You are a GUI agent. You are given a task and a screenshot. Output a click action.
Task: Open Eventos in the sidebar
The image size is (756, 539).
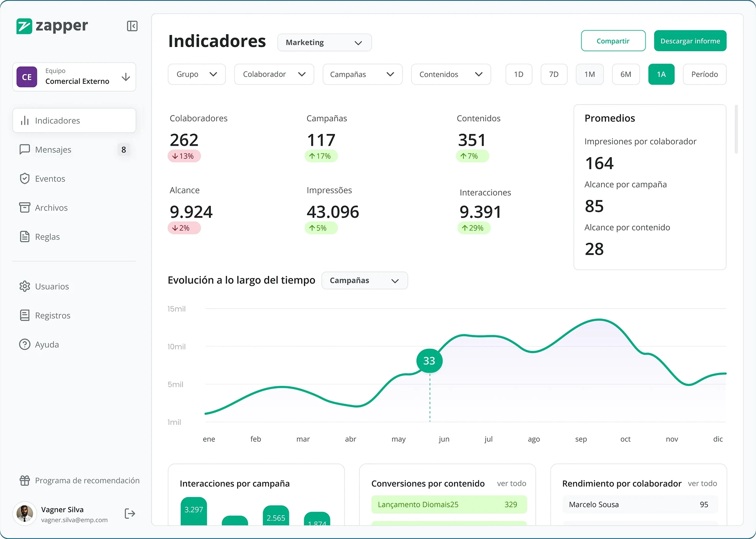coord(74,178)
